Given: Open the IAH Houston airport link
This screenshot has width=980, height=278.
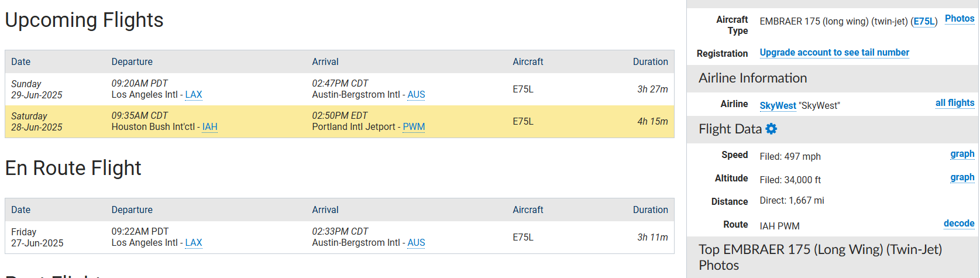Looking at the screenshot, I should [209, 127].
